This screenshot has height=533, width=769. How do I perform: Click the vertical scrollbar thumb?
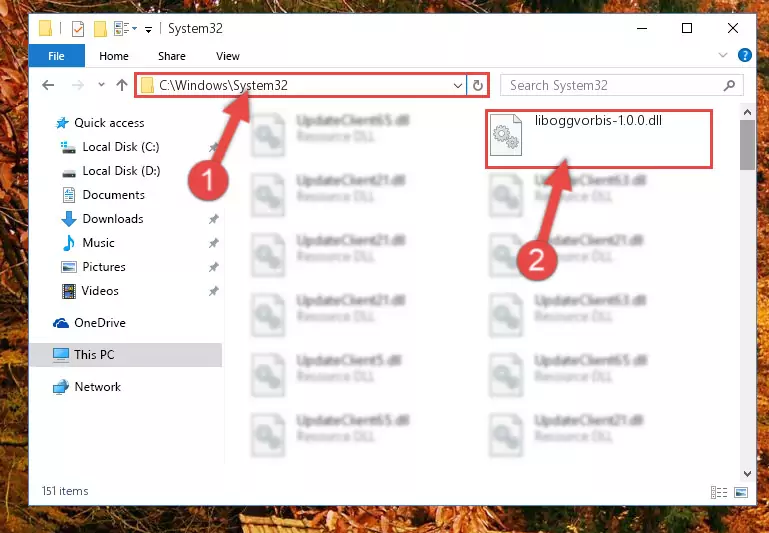[x=747, y=145]
